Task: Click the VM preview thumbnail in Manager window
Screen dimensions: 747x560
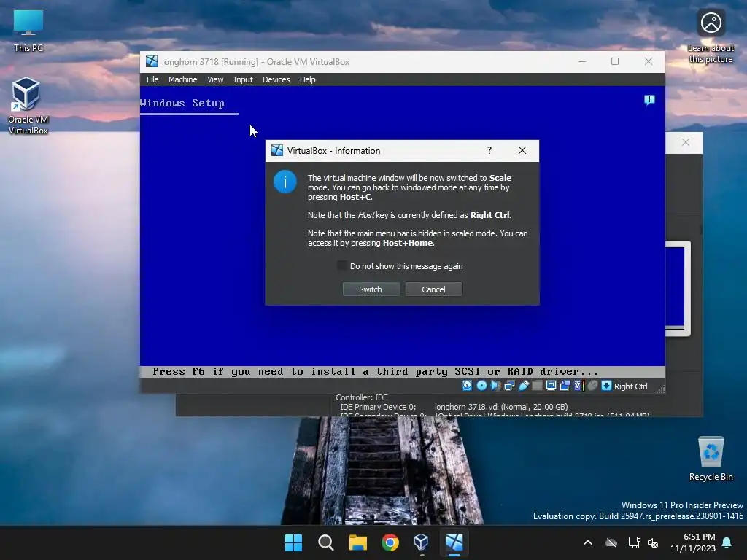Action: pos(678,289)
